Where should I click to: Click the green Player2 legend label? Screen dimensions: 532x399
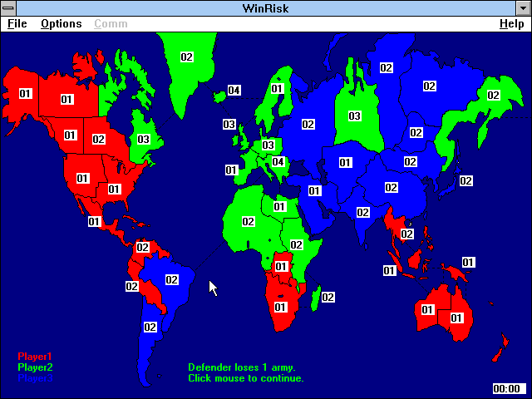pos(35,367)
